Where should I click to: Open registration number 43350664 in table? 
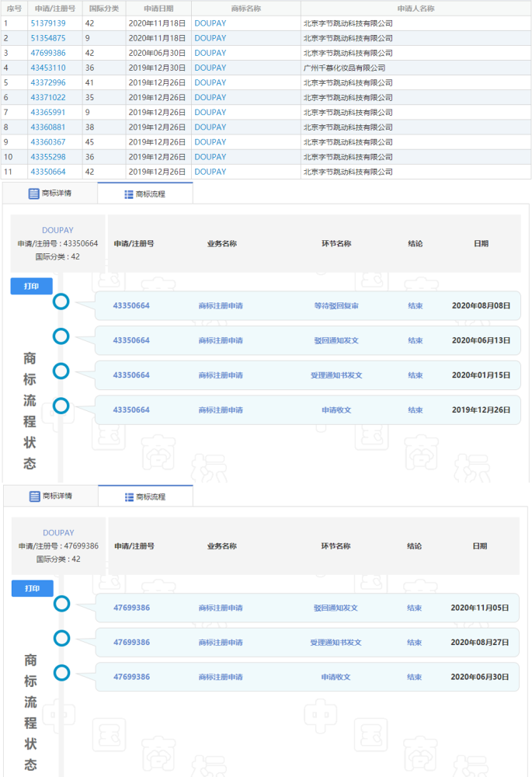click(48, 172)
